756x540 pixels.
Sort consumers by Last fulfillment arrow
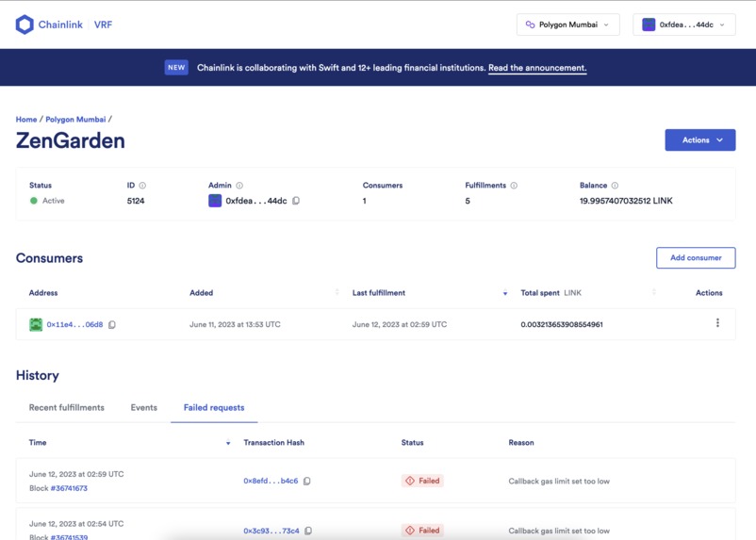[505, 293]
